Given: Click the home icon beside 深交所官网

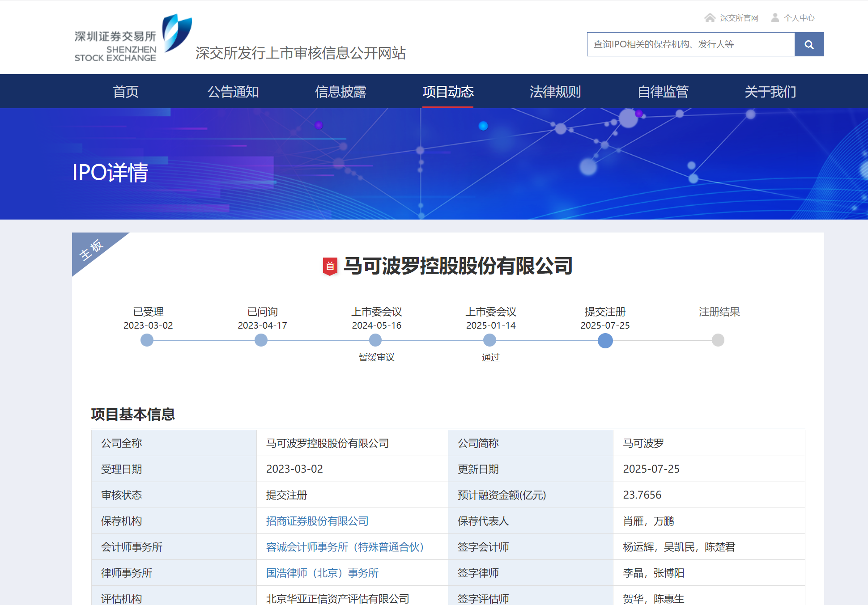Looking at the screenshot, I should click(x=710, y=17).
